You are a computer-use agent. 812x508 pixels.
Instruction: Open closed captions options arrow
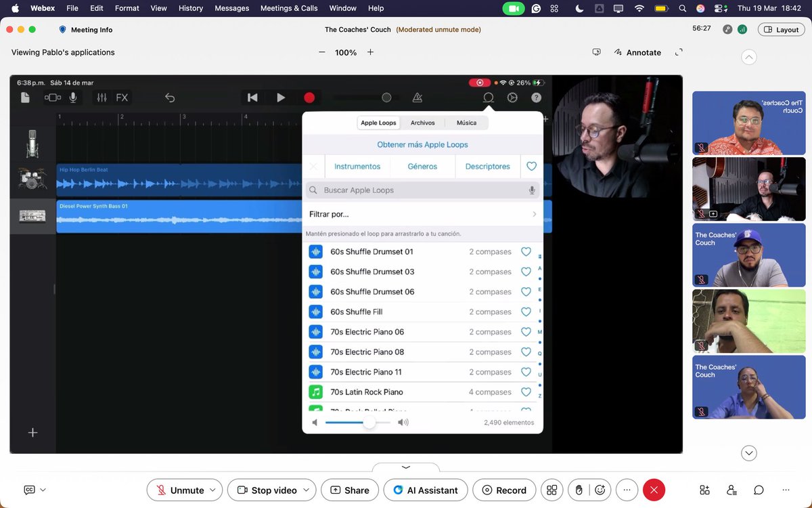click(43, 490)
